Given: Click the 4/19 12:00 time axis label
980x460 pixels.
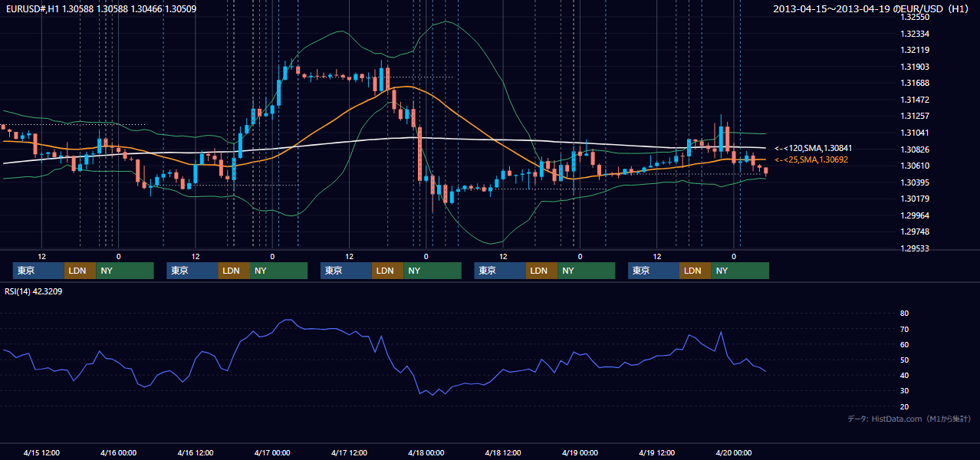Looking at the screenshot, I should [657, 453].
